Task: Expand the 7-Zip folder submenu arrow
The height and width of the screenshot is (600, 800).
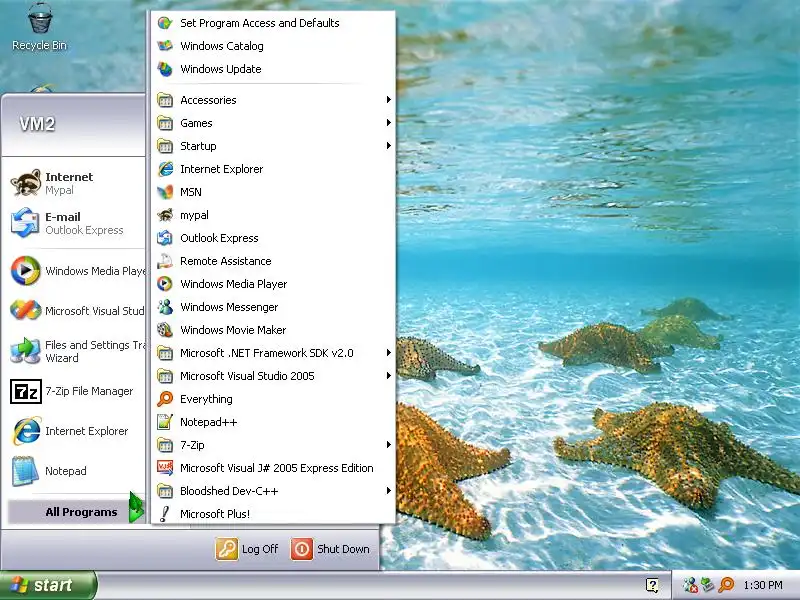Action: coord(389,444)
